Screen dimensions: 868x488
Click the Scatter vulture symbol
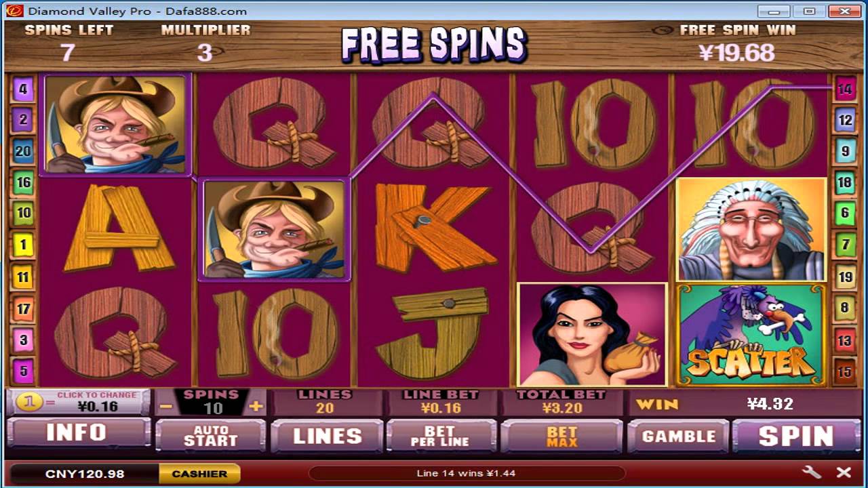point(751,335)
